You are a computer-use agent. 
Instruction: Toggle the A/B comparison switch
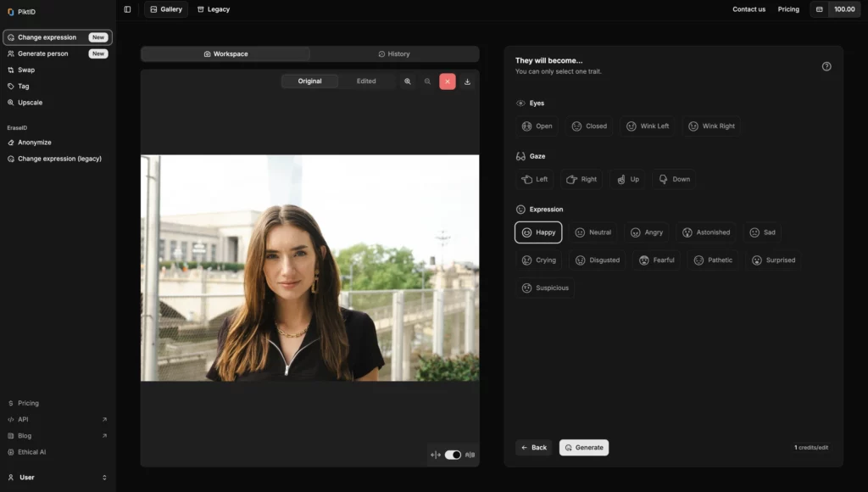(451, 455)
